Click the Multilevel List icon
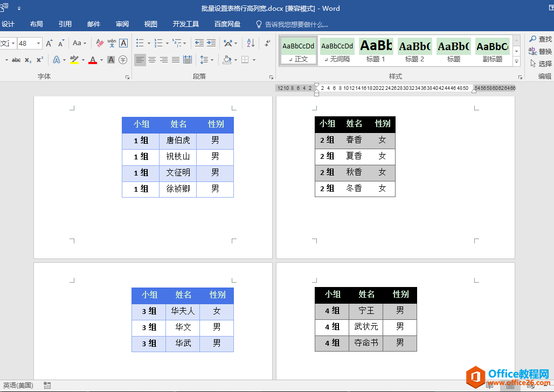Viewport: 554px width, 392px height. (x=177, y=43)
